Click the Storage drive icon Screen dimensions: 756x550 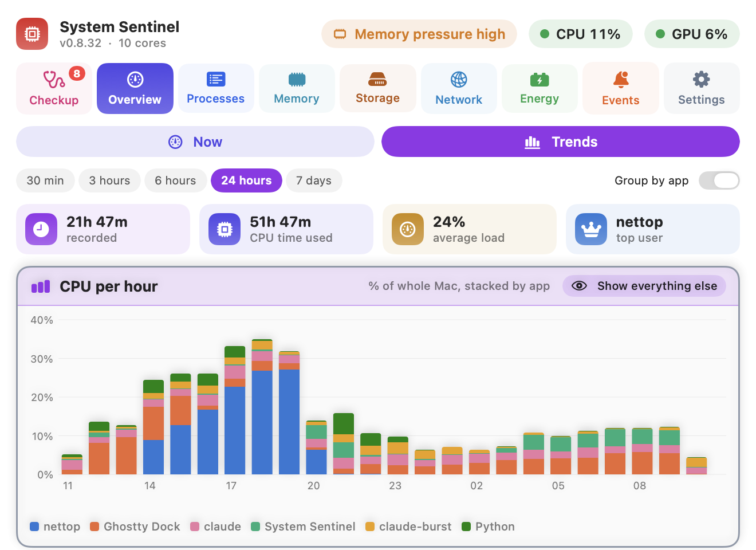tap(377, 79)
